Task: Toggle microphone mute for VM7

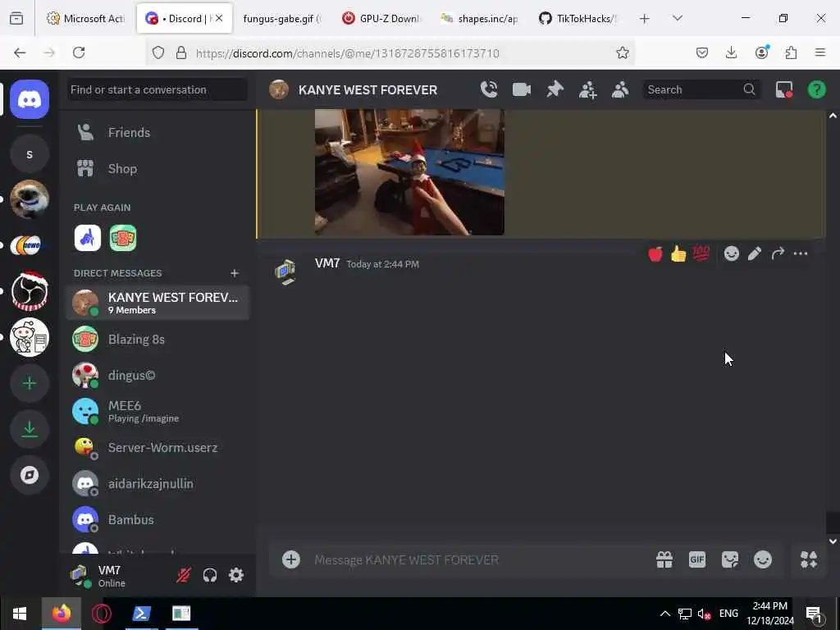Action: click(x=183, y=575)
